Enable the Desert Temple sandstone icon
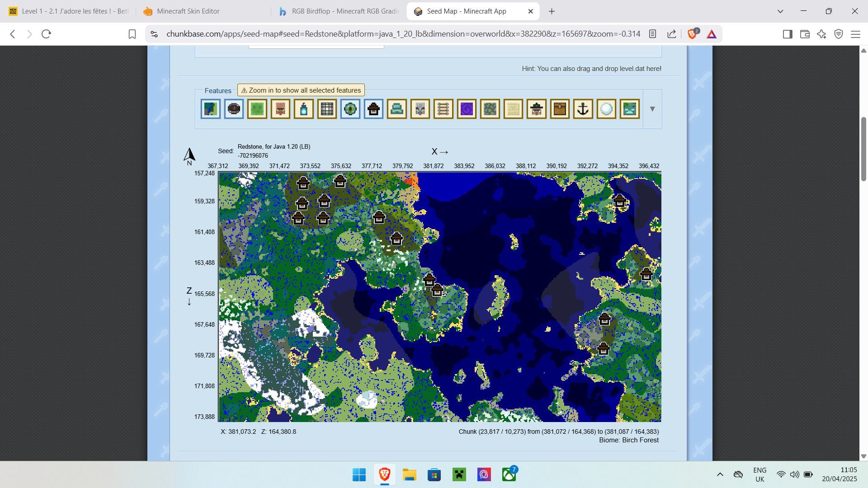This screenshot has width=868, height=488. (x=513, y=109)
